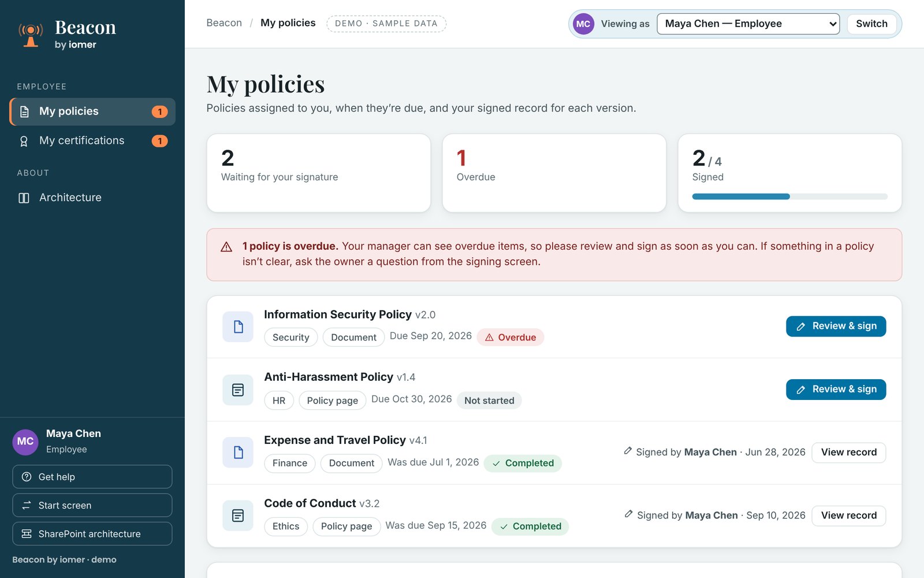Click the Anti-Harassment Policy page icon
This screenshot has width=924, height=578.
[238, 390]
